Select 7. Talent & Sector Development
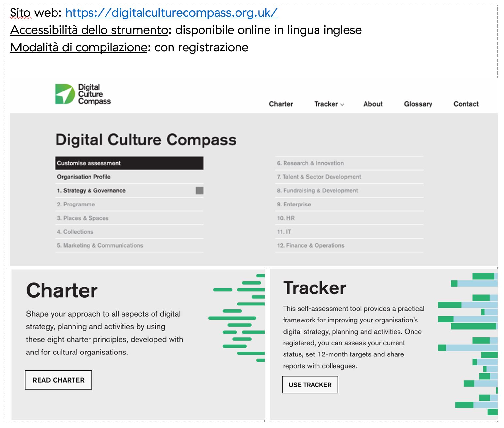The width and height of the screenshot is (504, 428). [350, 177]
